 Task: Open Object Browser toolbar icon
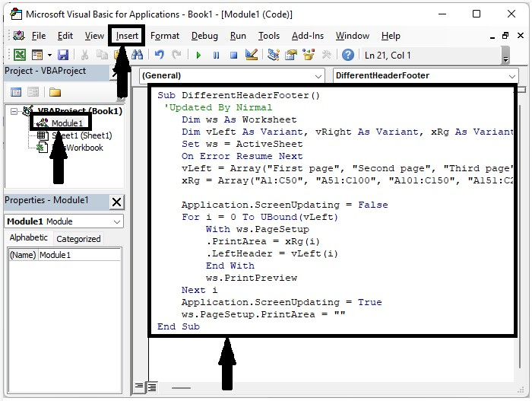click(309, 55)
